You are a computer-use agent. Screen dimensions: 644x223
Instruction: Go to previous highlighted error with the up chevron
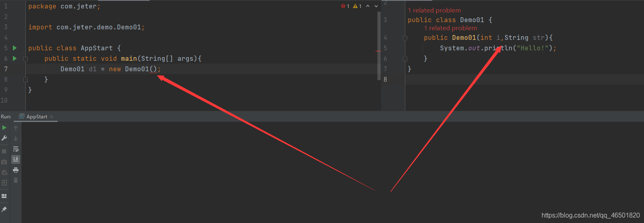click(368, 6)
